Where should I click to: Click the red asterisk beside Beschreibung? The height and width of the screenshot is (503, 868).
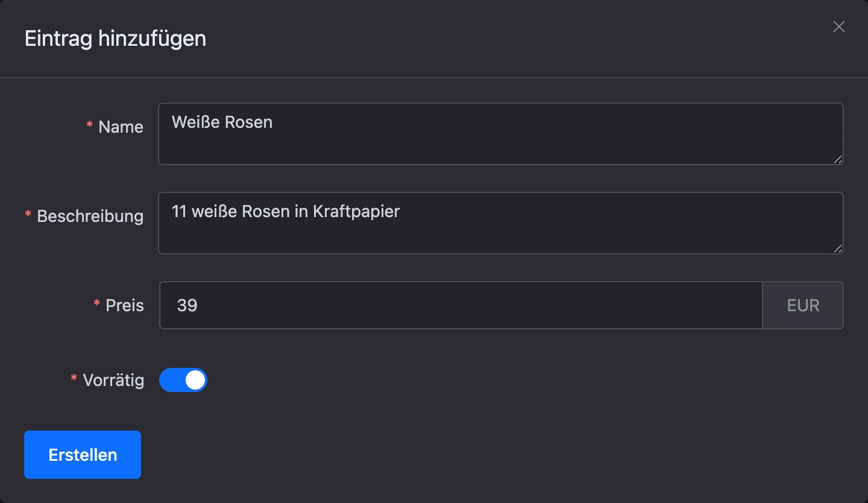(x=28, y=215)
